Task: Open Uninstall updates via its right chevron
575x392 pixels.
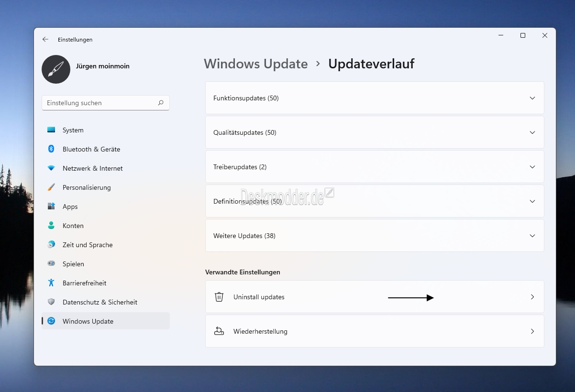Action: 532,297
